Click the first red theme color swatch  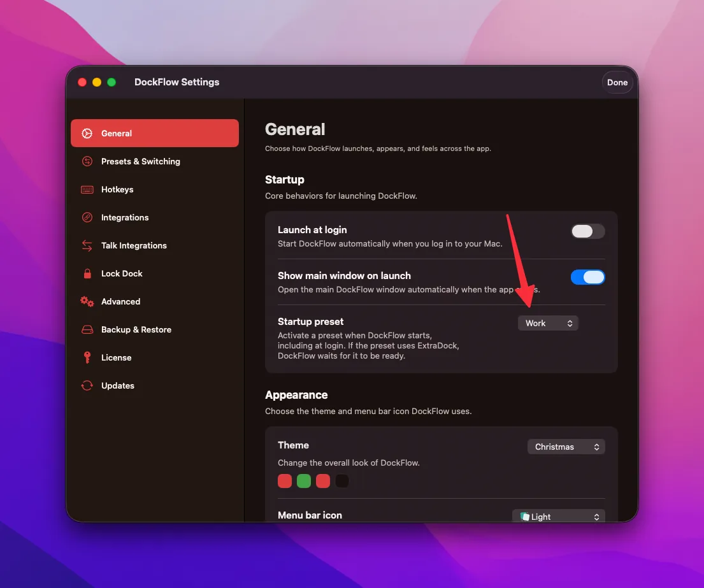pyautogui.click(x=285, y=481)
